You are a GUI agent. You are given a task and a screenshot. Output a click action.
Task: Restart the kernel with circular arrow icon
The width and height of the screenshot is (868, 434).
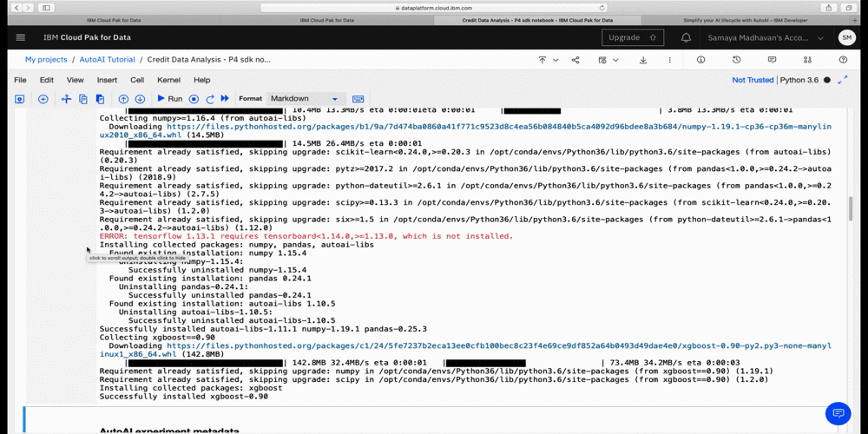pyautogui.click(x=210, y=99)
